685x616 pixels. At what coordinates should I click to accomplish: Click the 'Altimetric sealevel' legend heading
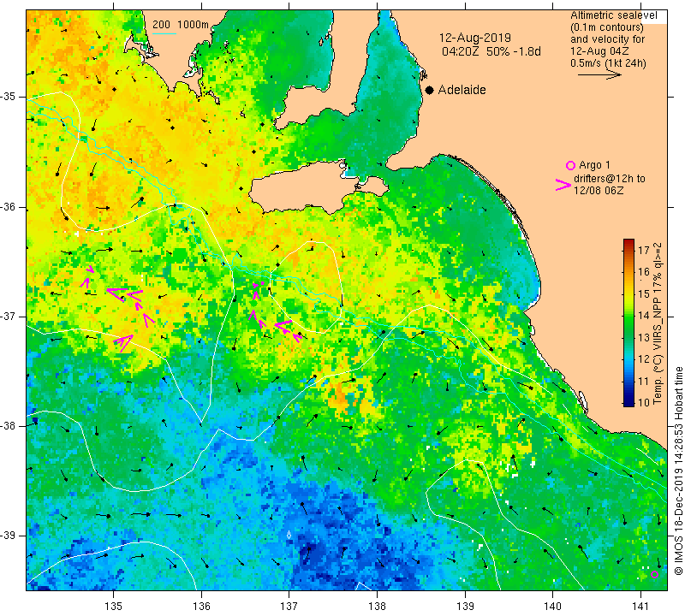point(614,15)
